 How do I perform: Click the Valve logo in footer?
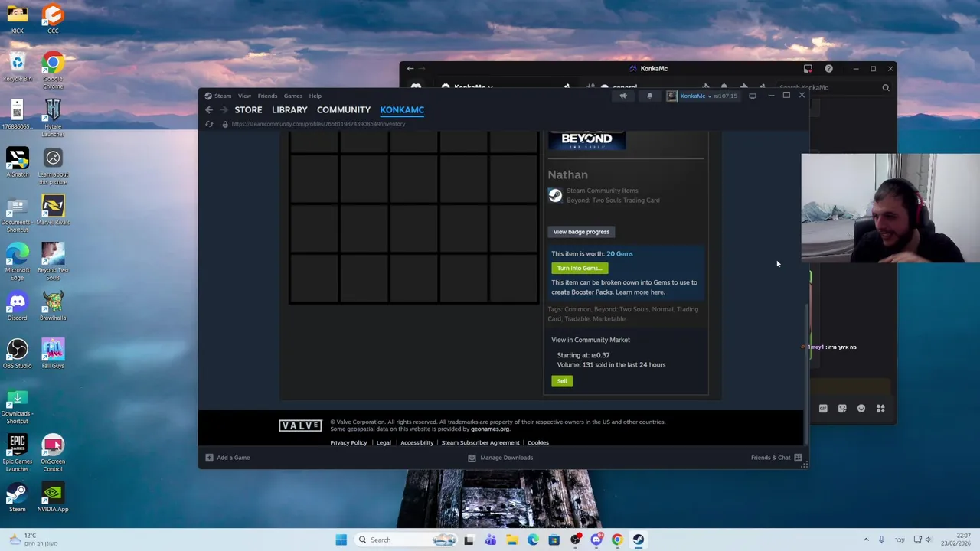(300, 425)
